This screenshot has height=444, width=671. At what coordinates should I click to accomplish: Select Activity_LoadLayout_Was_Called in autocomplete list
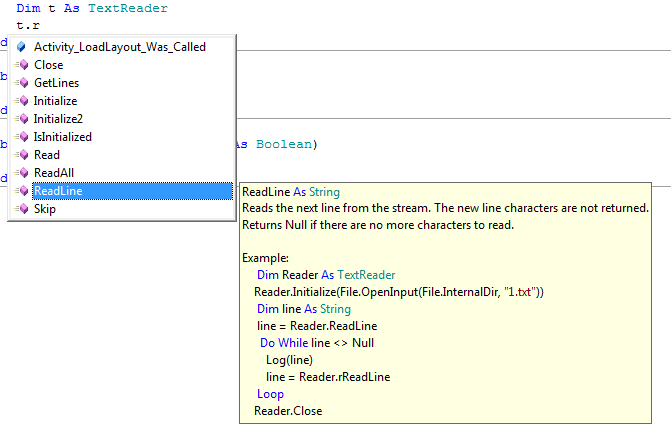120,47
